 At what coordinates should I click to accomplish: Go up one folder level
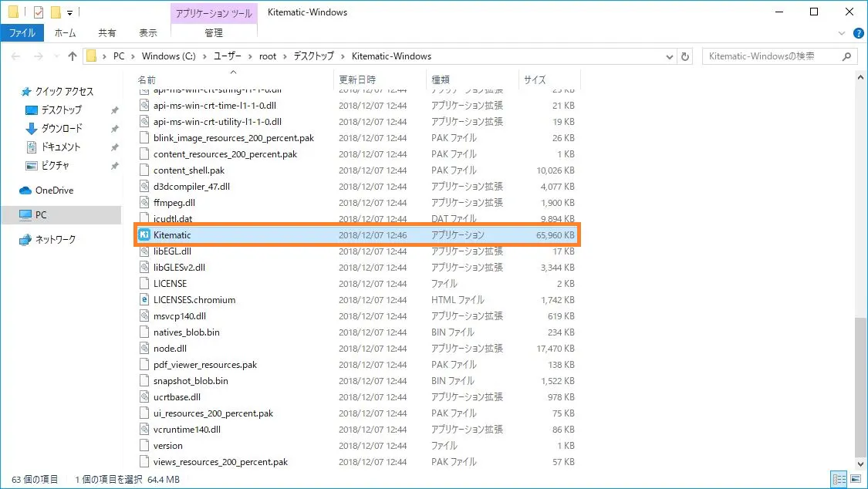(x=72, y=56)
